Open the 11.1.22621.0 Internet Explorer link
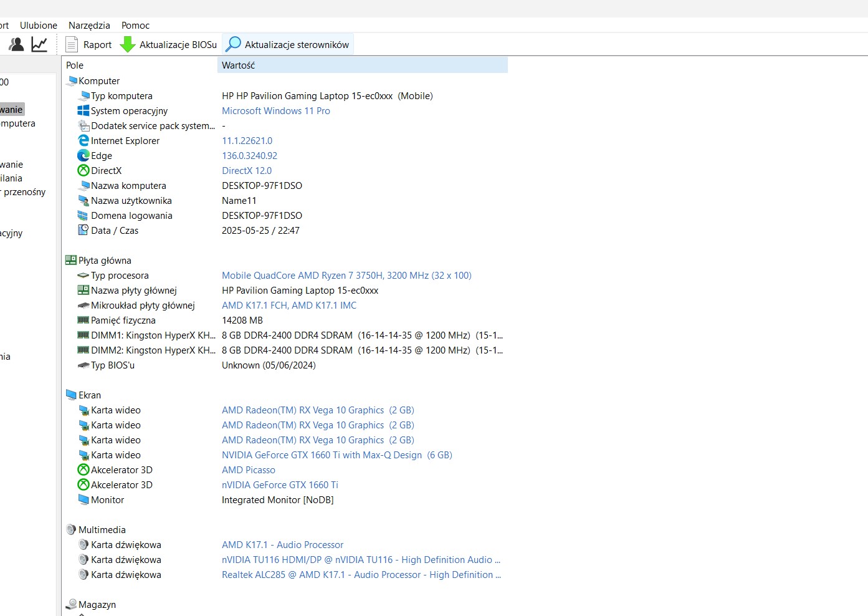The height and width of the screenshot is (616, 868). point(247,141)
